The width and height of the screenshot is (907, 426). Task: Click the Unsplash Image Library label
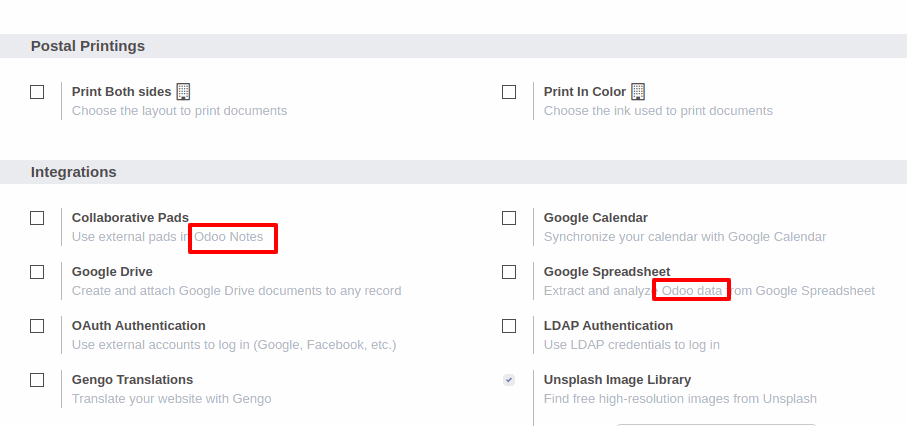click(617, 380)
